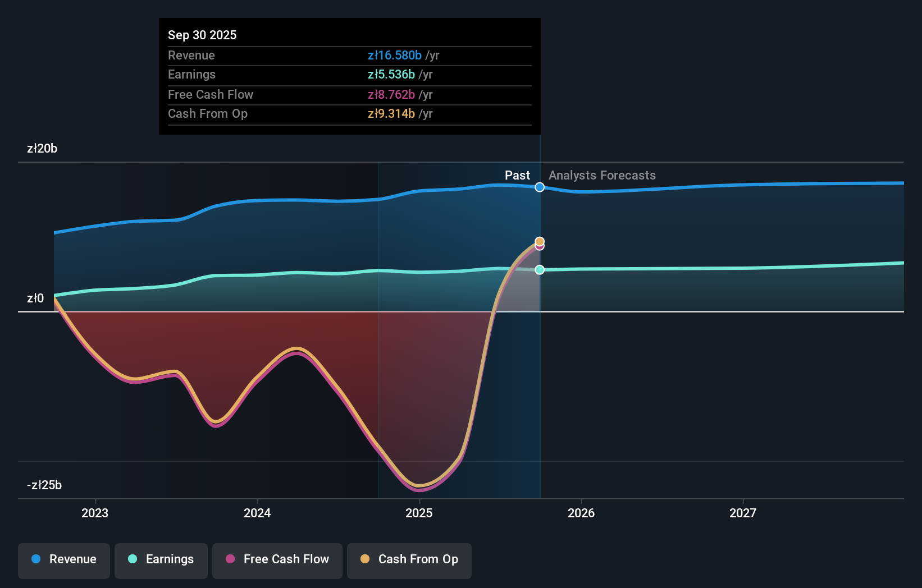Click the Sep 30 2025 tooltip date
Viewport: 922px width, 588px height.
coord(202,35)
